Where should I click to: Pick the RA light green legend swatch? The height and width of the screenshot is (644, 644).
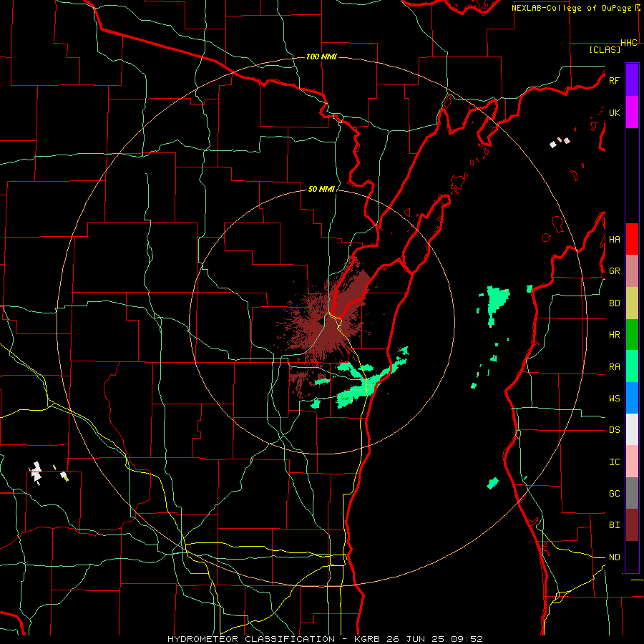pos(632,366)
